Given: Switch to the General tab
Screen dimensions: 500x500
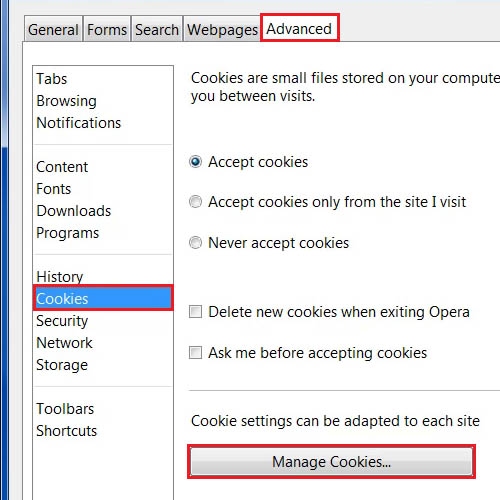Looking at the screenshot, I should coord(53,29).
